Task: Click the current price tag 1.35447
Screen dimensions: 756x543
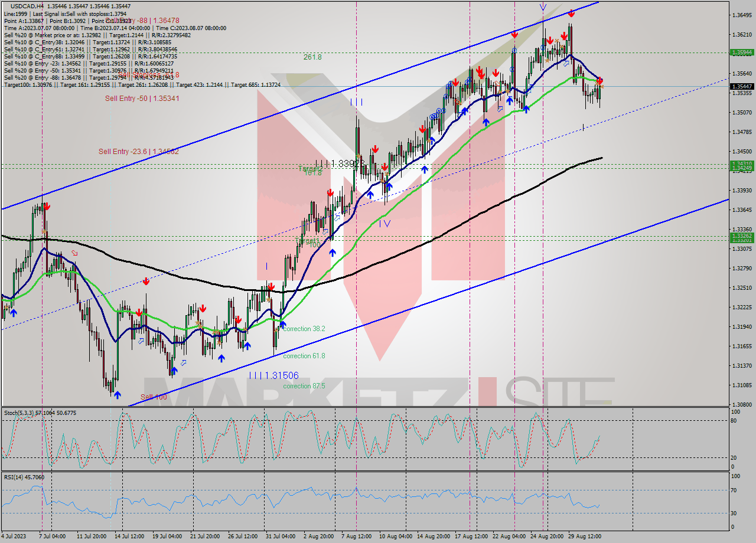Action: pos(742,86)
